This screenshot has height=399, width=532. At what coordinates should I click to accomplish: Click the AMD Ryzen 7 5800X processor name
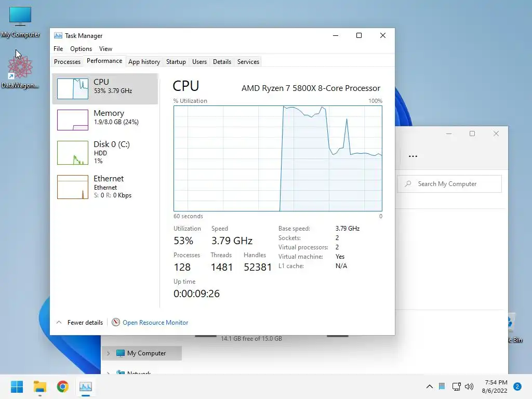(x=311, y=88)
